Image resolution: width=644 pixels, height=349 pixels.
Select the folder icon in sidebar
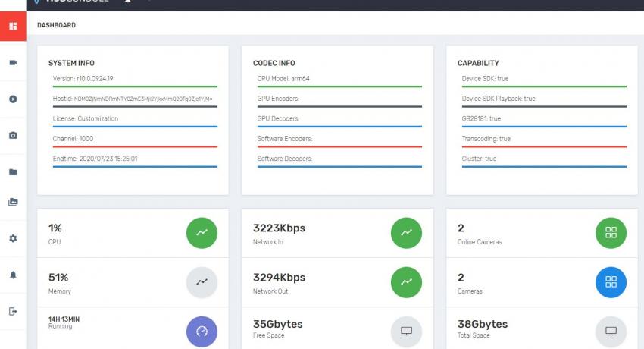coord(13,172)
